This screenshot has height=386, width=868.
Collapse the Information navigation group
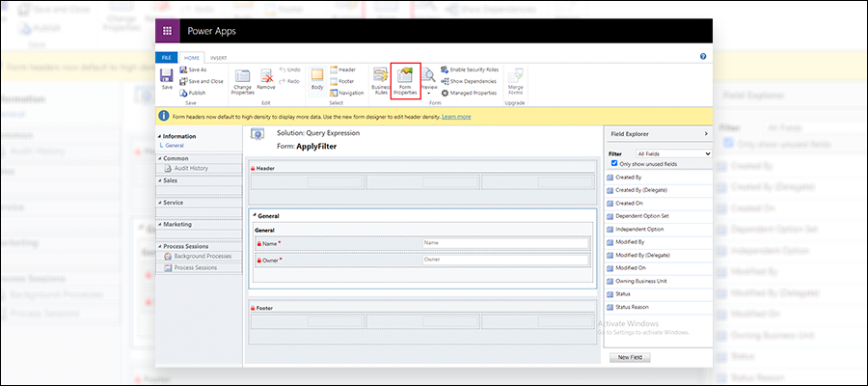tap(160, 136)
